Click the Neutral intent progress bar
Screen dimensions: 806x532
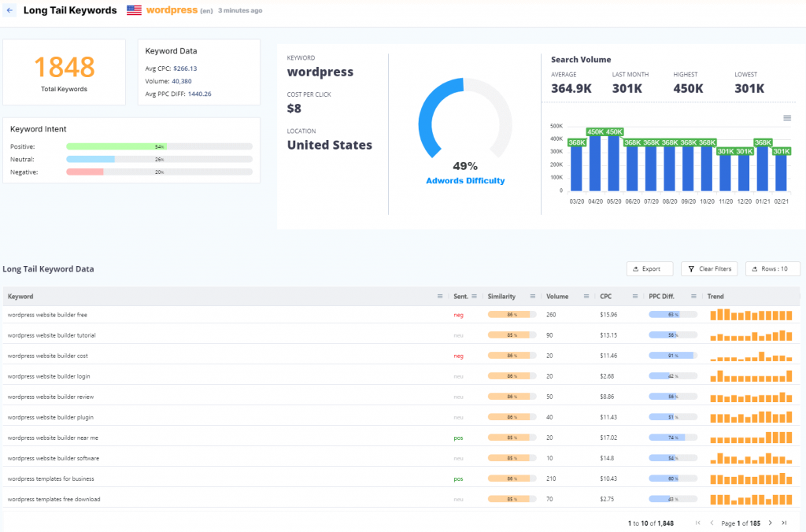tap(159, 159)
